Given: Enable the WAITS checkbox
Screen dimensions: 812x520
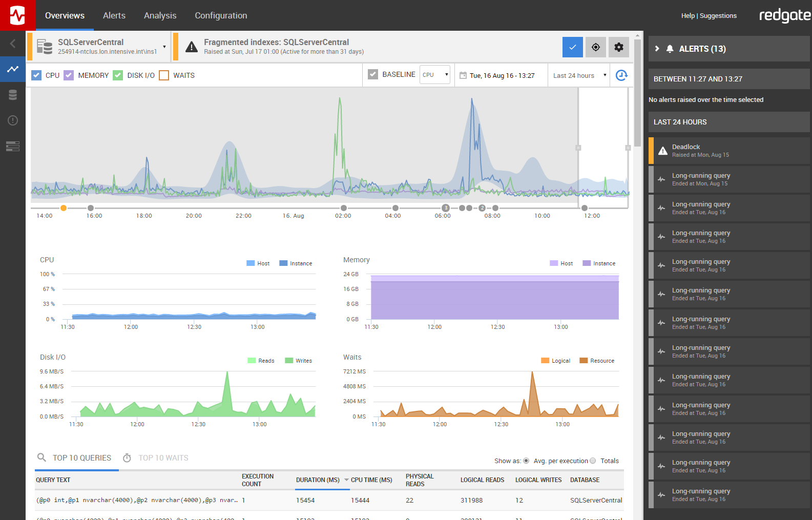Looking at the screenshot, I should (164, 75).
